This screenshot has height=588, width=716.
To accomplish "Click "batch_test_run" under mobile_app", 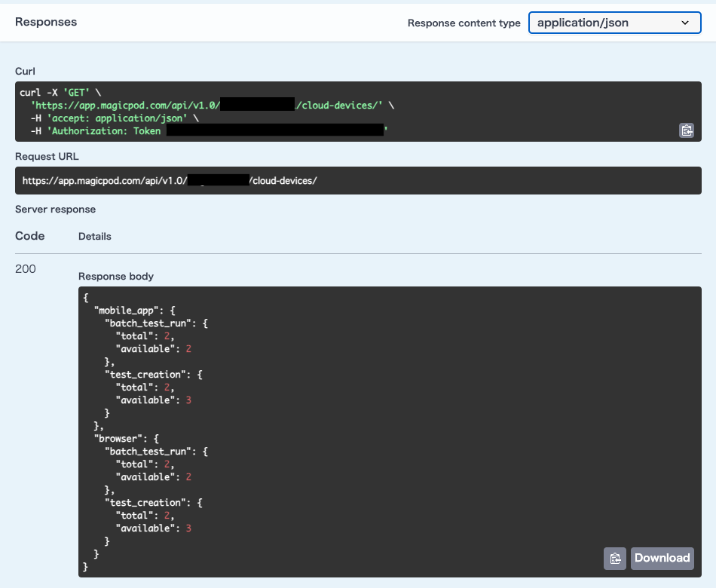I will pos(148,323).
